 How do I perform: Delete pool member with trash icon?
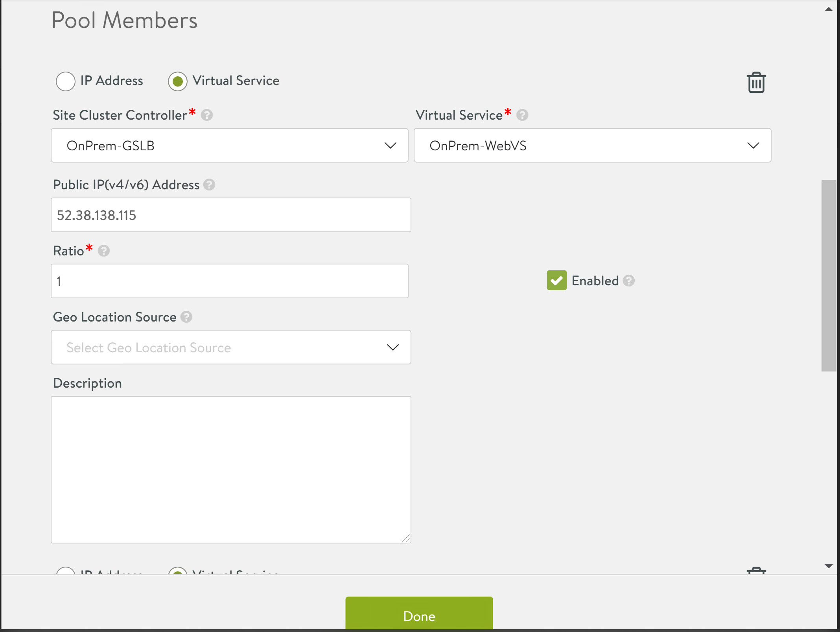[x=755, y=82]
